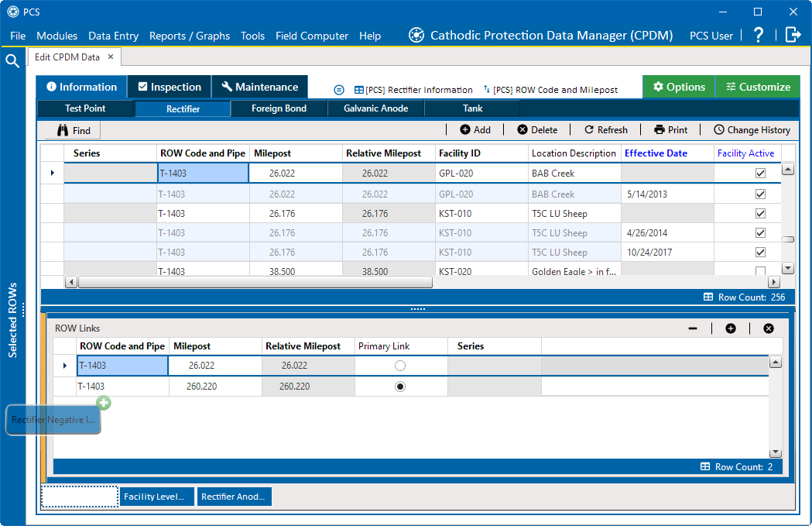The width and height of the screenshot is (812, 526).
Task: Switch to the Maintenance tab
Action: (260, 87)
